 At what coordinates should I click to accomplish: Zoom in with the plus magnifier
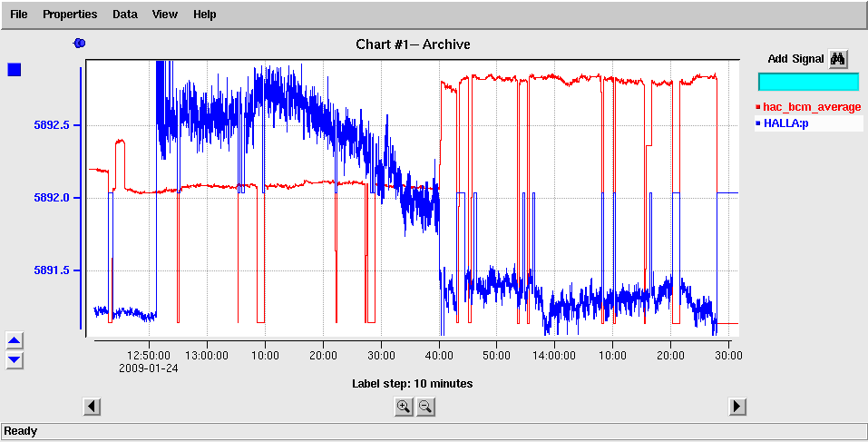404,407
